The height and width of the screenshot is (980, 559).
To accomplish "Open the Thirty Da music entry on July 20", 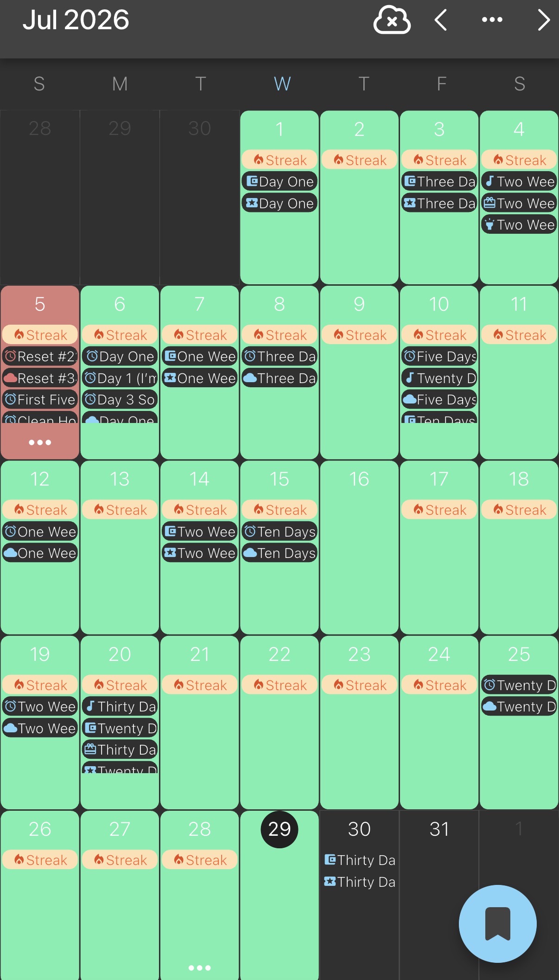I will pyautogui.click(x=120, y=706).
